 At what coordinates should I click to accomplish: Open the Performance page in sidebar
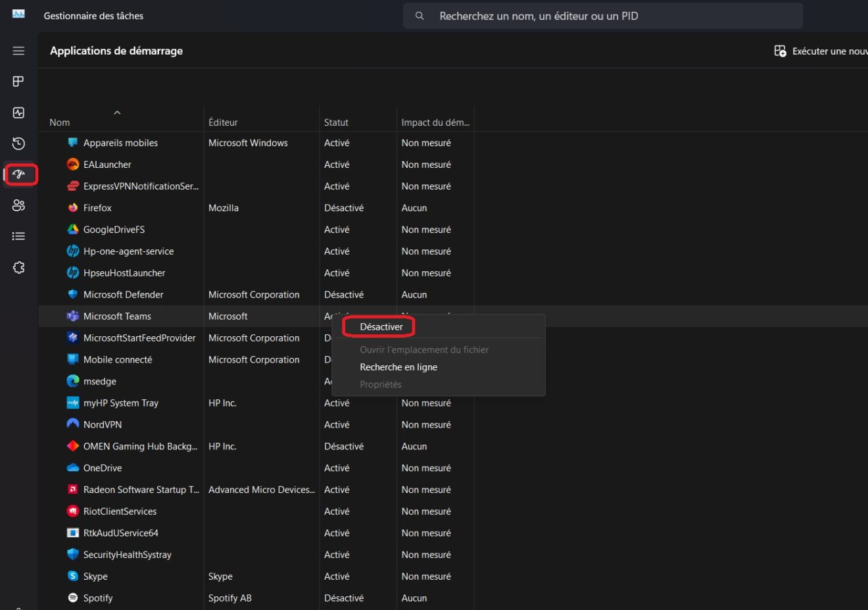click(x=18, y=113)
